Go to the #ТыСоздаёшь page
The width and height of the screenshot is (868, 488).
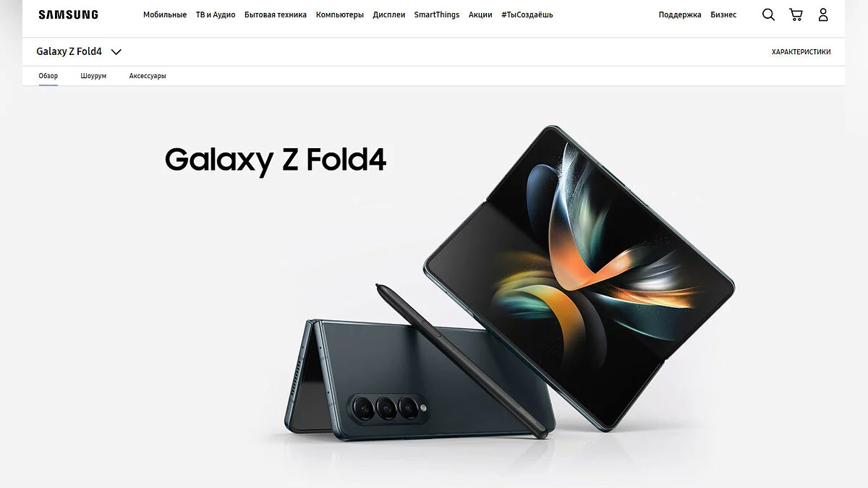coord(527,14)
